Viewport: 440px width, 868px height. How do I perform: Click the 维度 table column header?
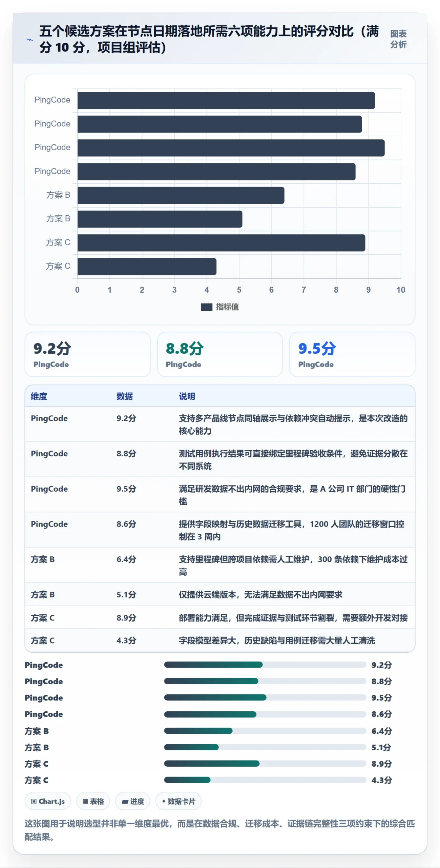pyautogui.click(x=39, y=396)
